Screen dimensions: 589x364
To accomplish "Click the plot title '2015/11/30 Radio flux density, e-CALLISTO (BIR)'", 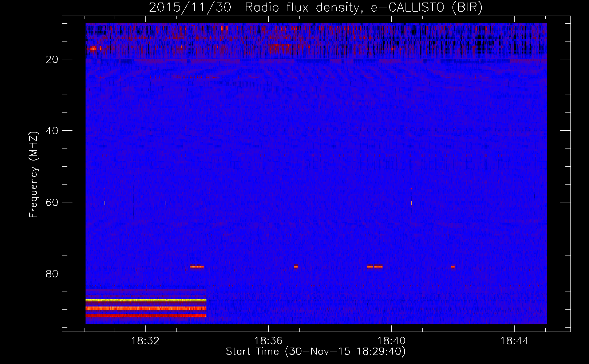I will [x=316, y=7].
